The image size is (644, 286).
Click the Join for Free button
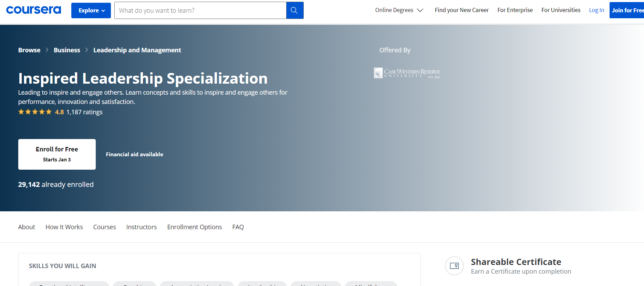point(627,10)
